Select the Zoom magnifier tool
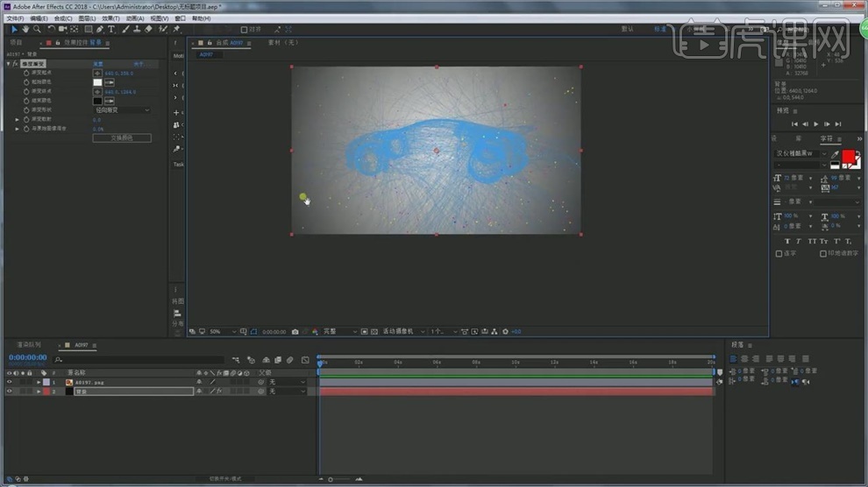 click(x=37, y=29)
